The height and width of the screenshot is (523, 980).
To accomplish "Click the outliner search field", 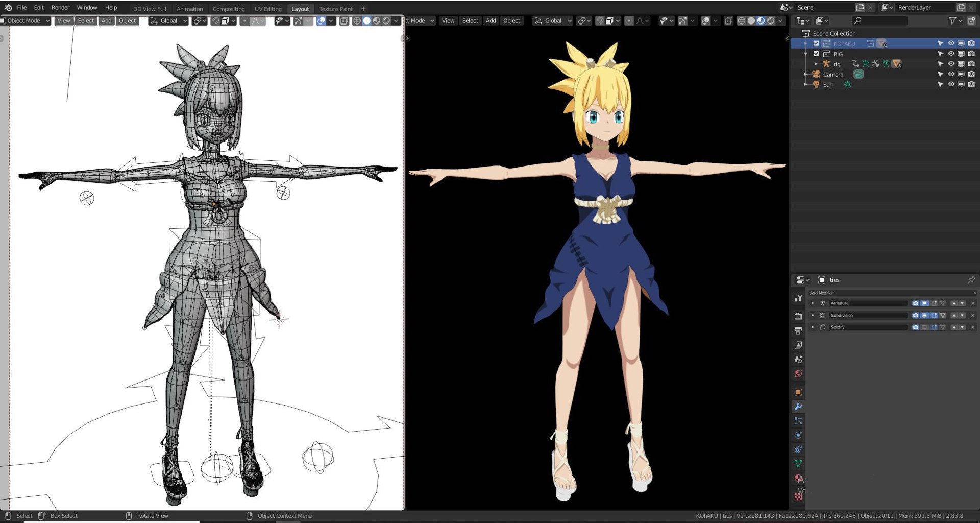I will point(880,20).
